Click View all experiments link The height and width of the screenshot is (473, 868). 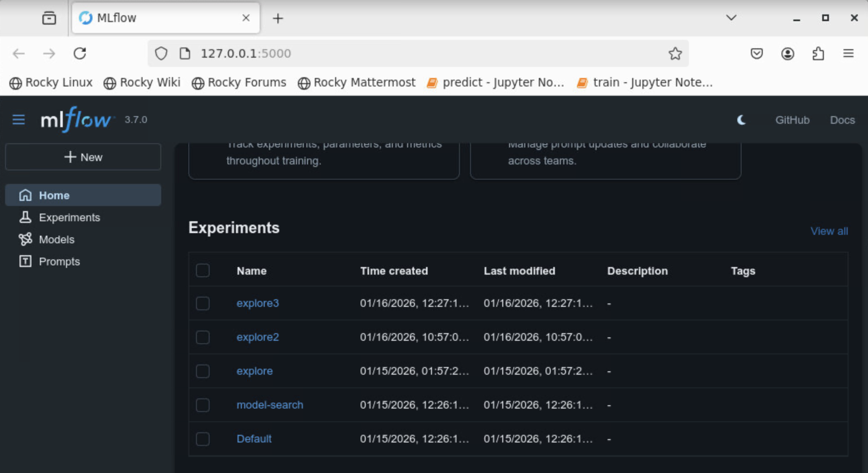pos(829,231)
